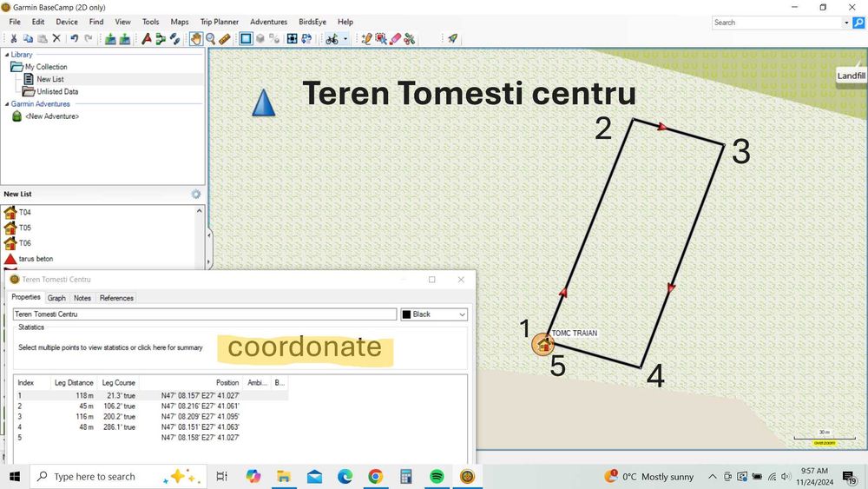Open the Edit menu

pyautogui.click(x=38, y=23)
